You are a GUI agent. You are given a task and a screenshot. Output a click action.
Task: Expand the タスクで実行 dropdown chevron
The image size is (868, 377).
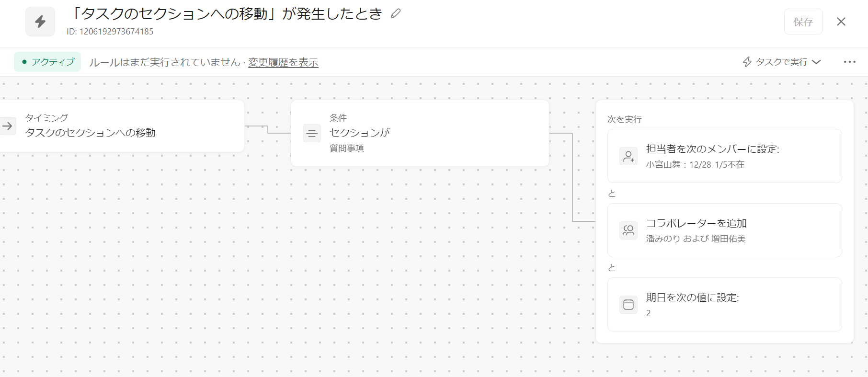coord(816,62)
